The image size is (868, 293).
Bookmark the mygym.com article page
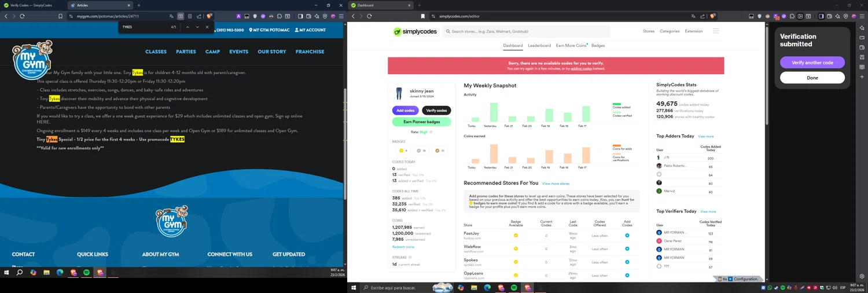tap(60, 16)
